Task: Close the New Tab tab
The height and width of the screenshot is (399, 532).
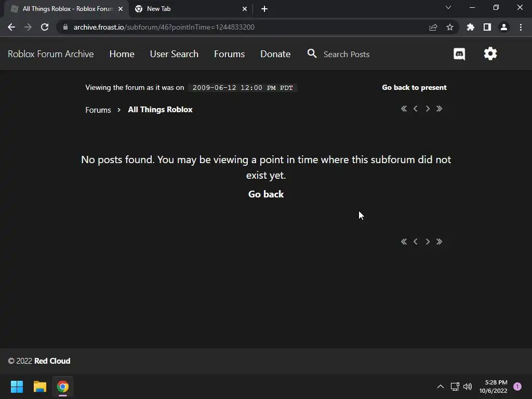Action: 245,9
